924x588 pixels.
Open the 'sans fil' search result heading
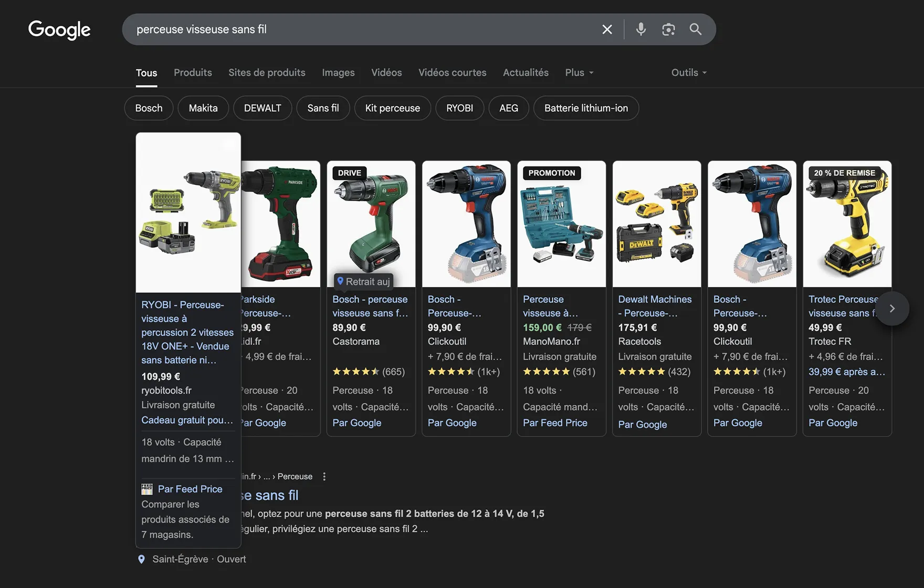point(270,496)
